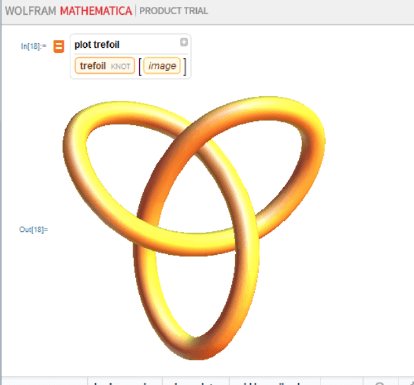The width and height of the screenshot is (414, 385).
Task: Click the orange free-form input icon
Action: click(59, 46)
